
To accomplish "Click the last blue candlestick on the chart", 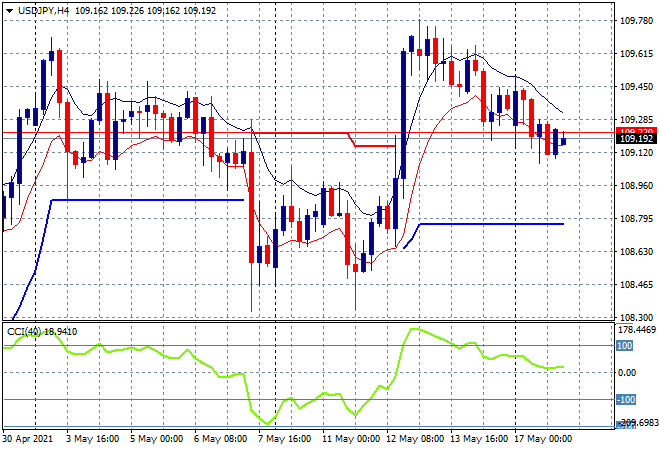I will point(564,141).
